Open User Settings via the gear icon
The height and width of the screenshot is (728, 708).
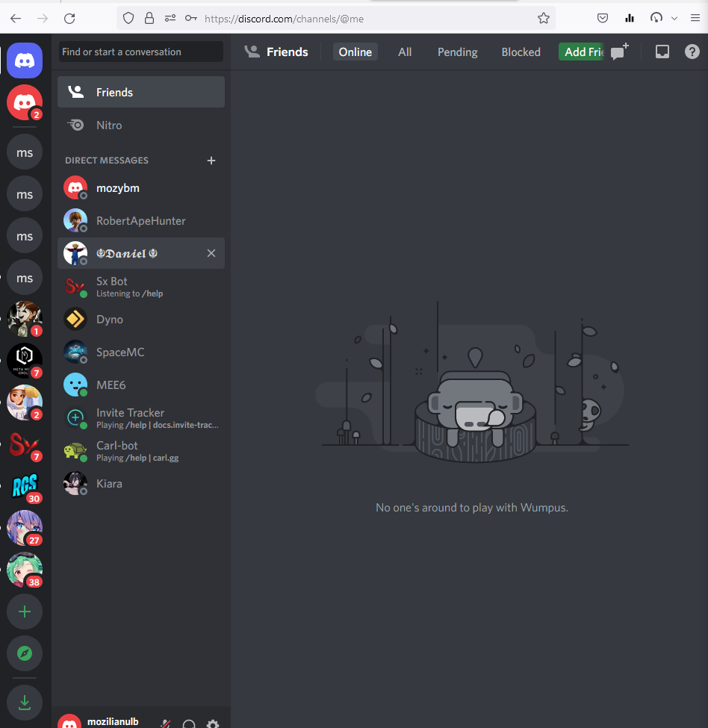click(x=213, y=723)
